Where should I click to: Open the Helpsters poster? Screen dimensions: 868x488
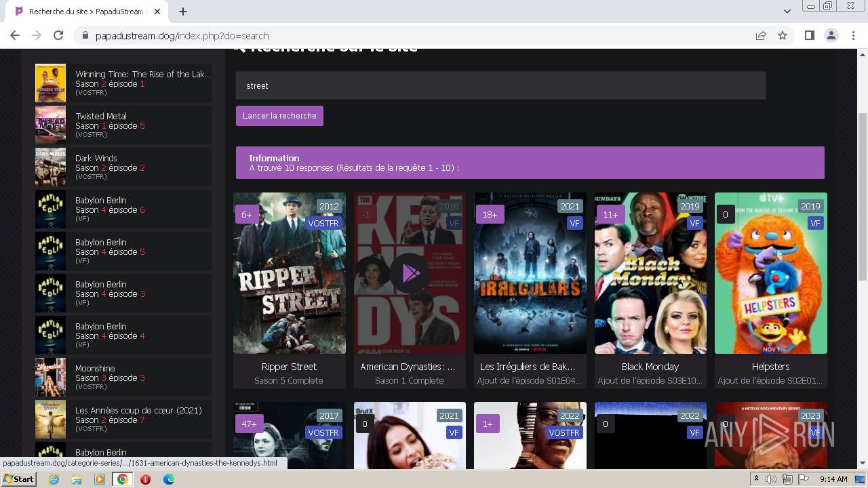(771, 273)
